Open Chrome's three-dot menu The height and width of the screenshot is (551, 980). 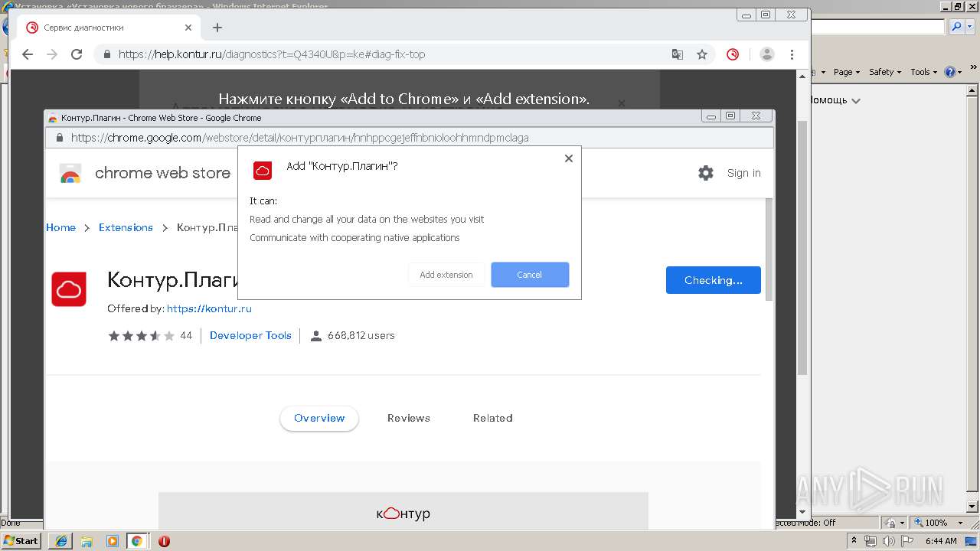click(792, 54)
